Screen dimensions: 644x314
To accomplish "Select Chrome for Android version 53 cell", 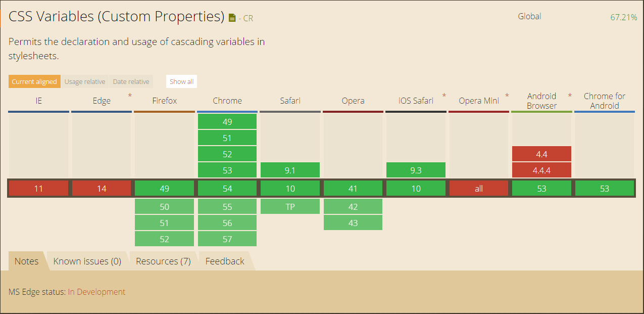I will pyautogui.click(x=605, y=189).
